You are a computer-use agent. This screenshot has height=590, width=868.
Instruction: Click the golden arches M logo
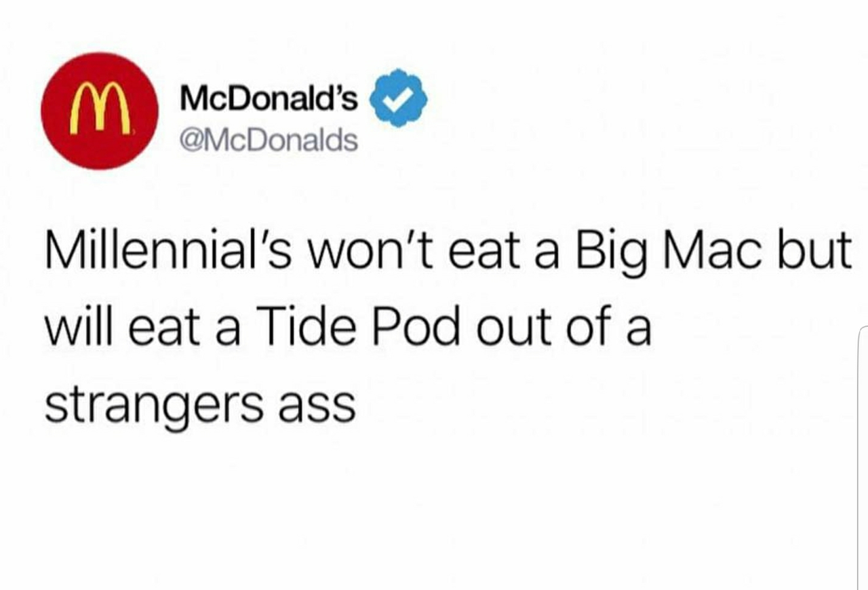click(x=100, y=109)
